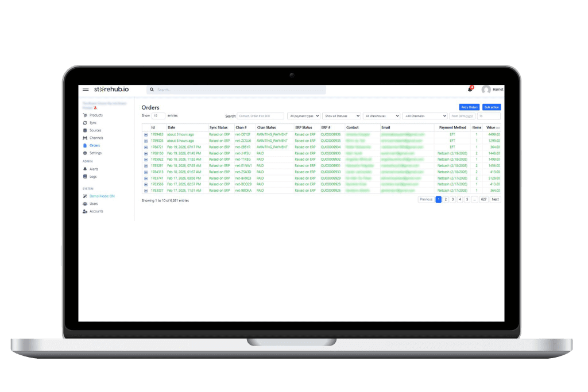Open the All payment types dropdown

pos(304,116)
